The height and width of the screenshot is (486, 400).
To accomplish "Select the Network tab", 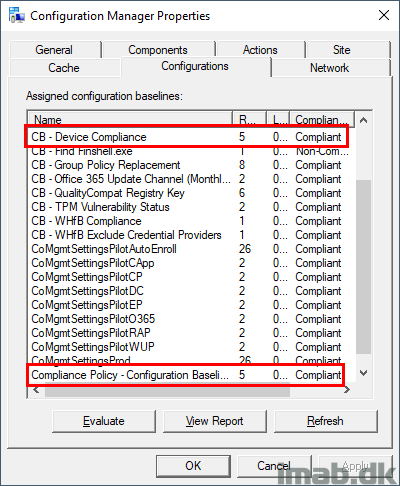I will [330, 68].
